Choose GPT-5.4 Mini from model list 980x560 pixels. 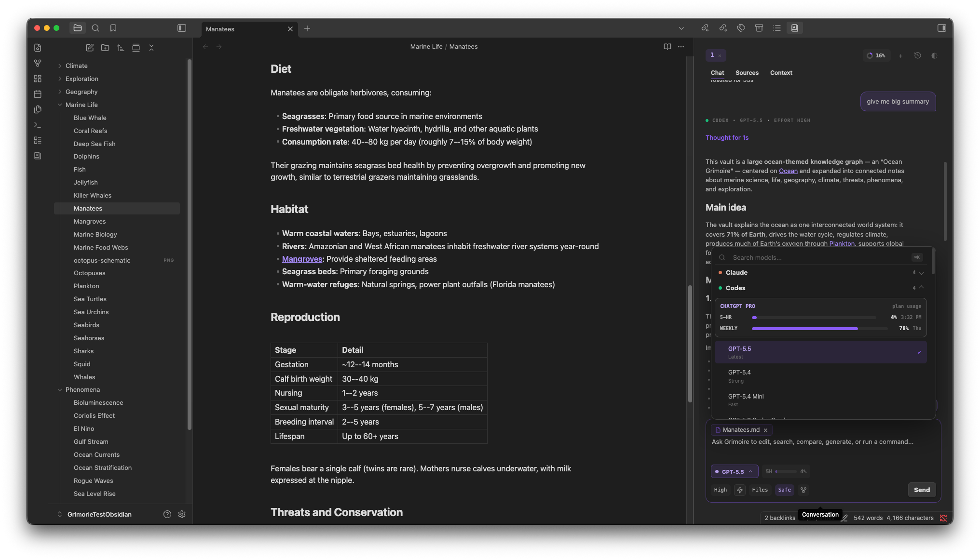[x=820, y=400]
